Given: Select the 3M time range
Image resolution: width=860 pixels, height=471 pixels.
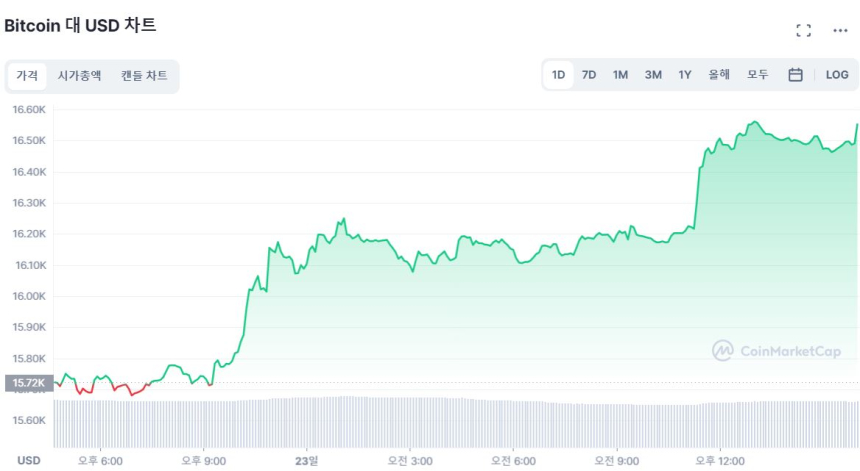Looking at the screenshot, I should [653, 75].
